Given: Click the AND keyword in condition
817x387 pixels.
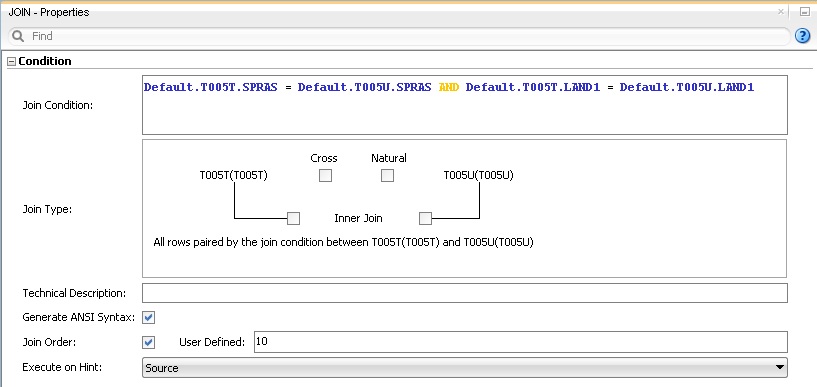Looking at the screenshot, I should point(449,88).
